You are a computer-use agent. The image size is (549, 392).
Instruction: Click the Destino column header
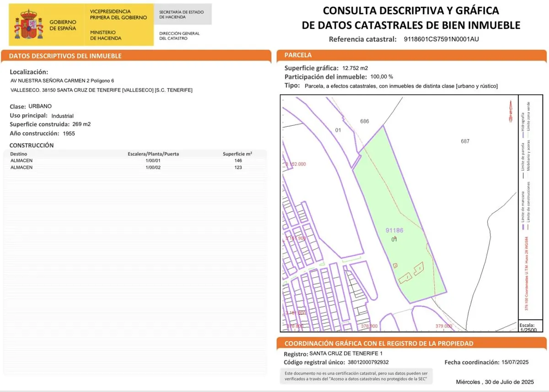point(19,154)
